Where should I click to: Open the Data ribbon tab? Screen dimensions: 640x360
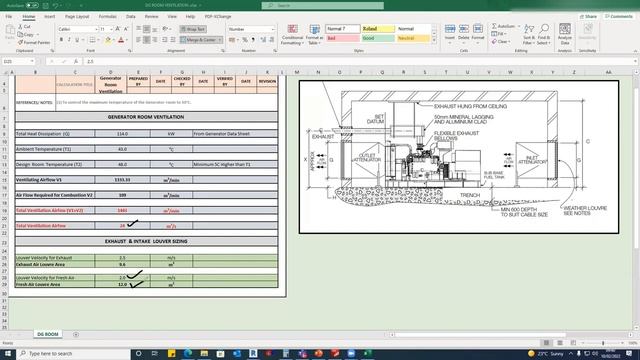click(x=131, y=16)
